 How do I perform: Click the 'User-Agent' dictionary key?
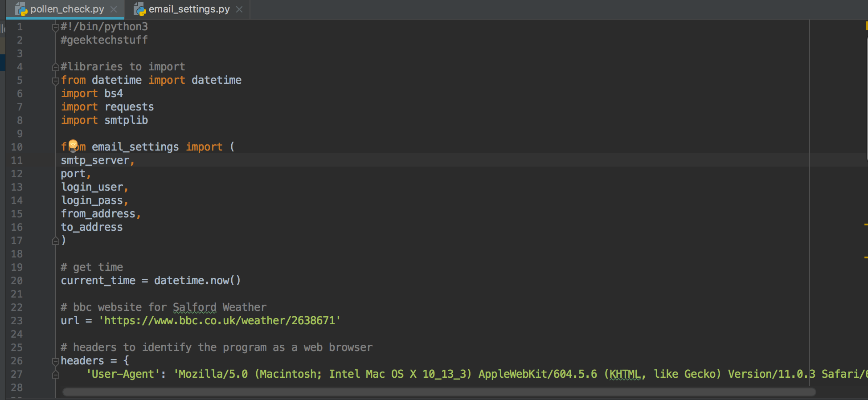123,374
